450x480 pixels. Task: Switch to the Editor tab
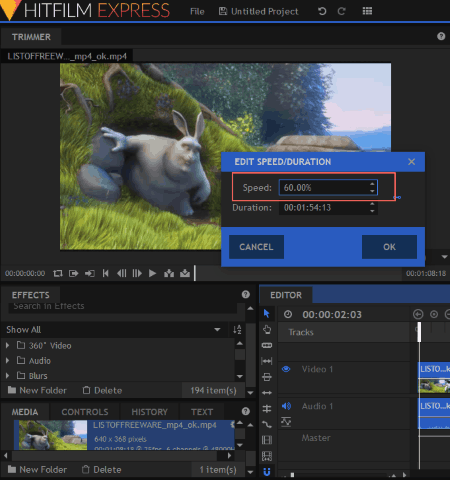tap(286, 295)
